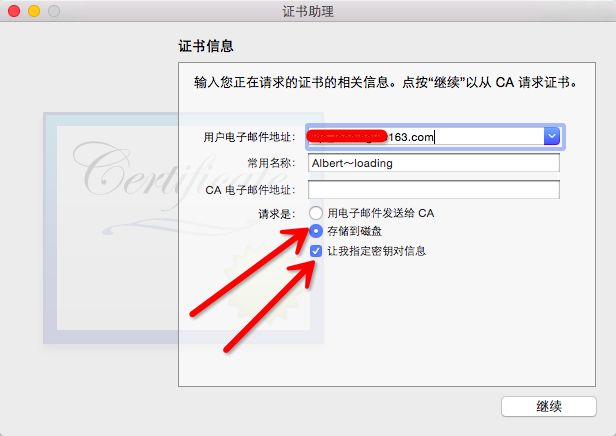
Task: Focus the 常用名称 field containing Albert~loading
Action: pos(434,163)
